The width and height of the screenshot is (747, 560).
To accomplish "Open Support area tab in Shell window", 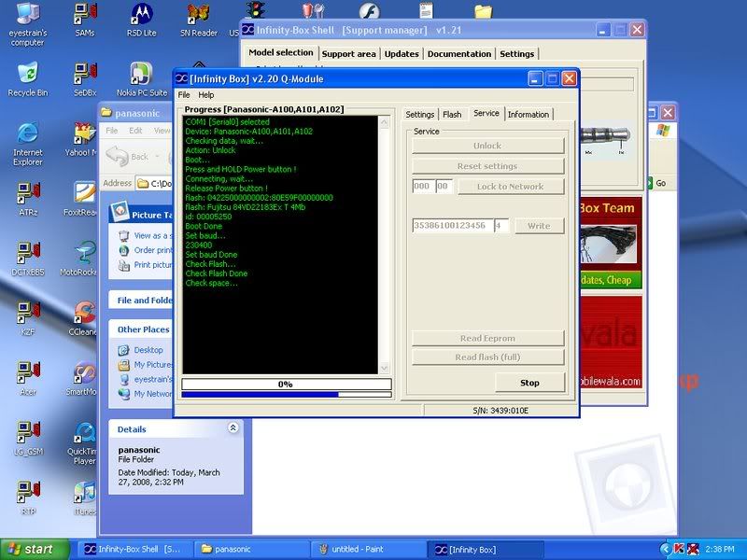I will pyautogui.click(x=348, y=54).
